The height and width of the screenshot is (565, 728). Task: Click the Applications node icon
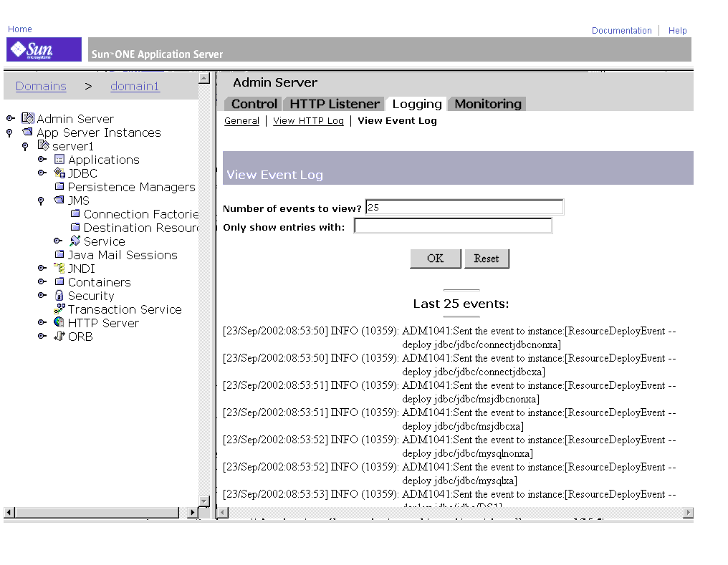(x=59, y=159)
